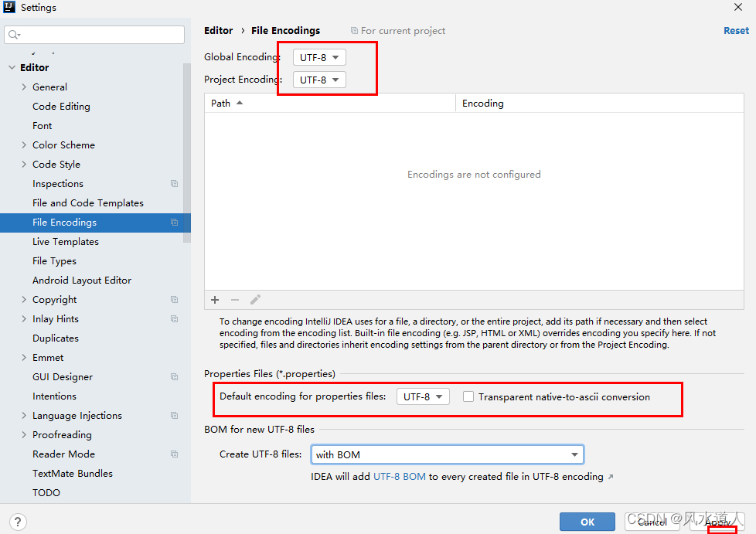Click the help question mark icon
This screenshot has width=756, height=534.
pyautogui.click(x=17, y=522)
